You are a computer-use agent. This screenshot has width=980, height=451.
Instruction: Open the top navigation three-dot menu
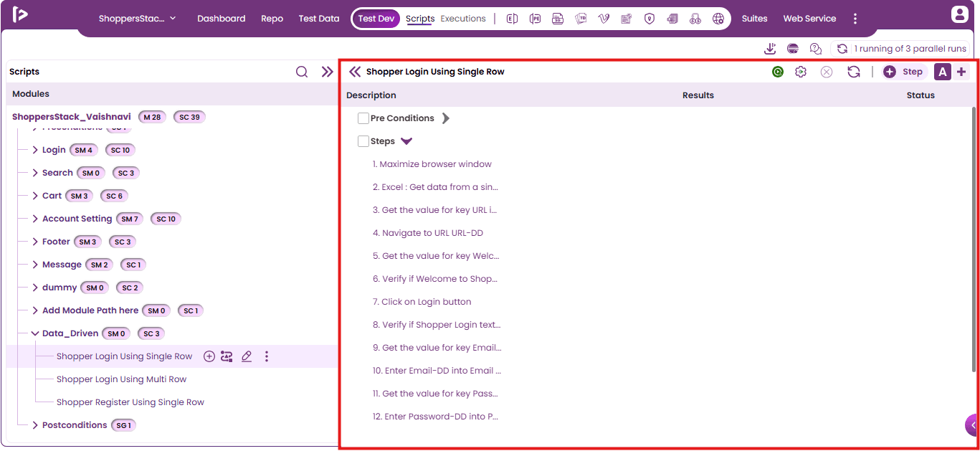855,19
